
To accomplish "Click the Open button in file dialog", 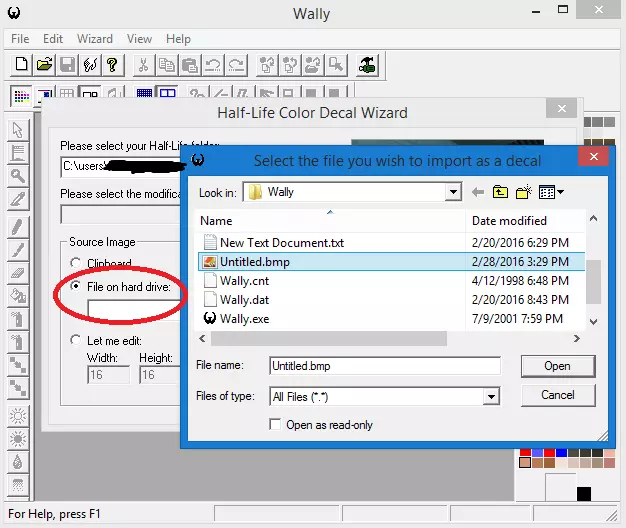I will [x=558, y=366].
